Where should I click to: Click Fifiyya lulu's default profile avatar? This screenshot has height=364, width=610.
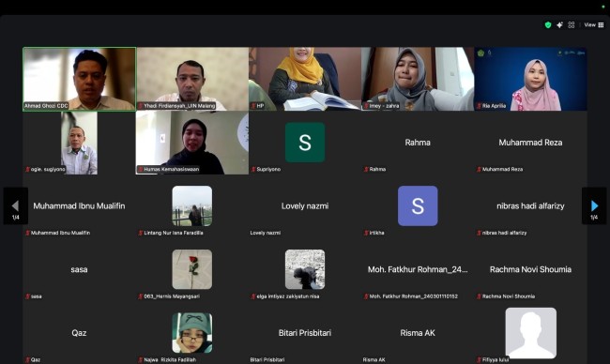click(x=530, y=333)
